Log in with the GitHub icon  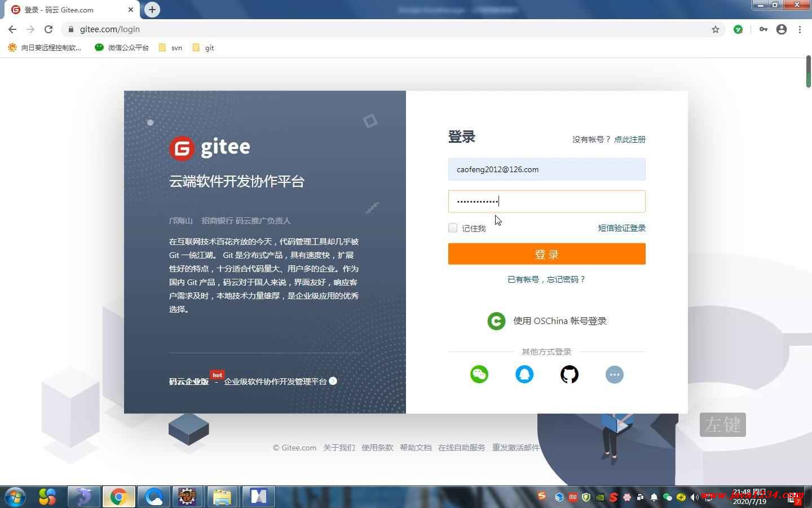[570, 374]
